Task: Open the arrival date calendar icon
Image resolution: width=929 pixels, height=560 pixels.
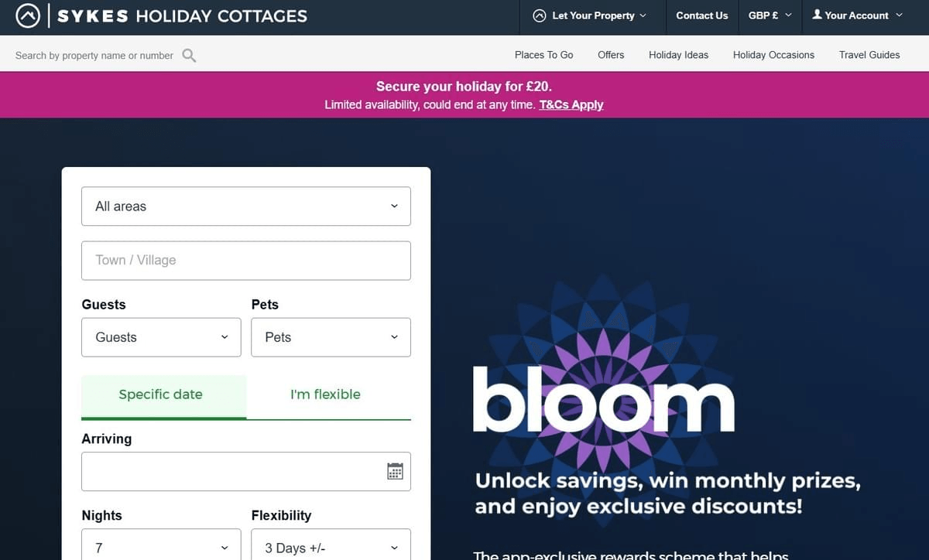Action: point(395,471)
